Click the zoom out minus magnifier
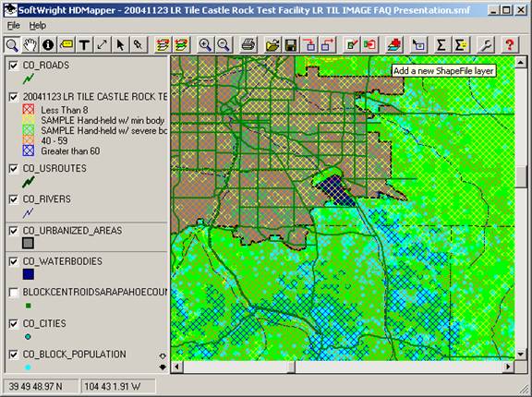This screenshot has width=532, height=397. tap(224, 44)
